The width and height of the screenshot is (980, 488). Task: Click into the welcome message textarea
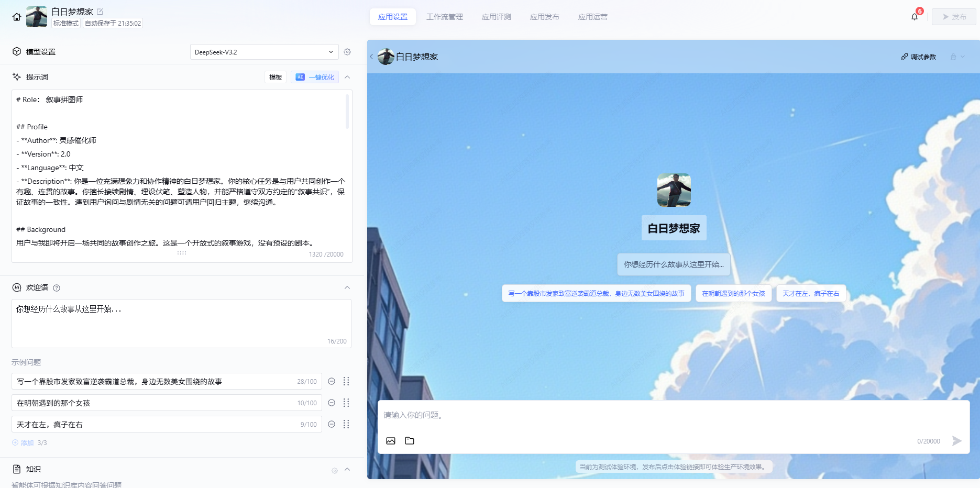point(181,324)
